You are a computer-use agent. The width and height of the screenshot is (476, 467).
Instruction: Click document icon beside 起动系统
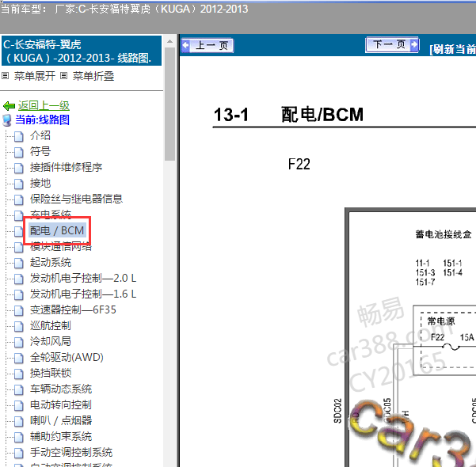[19, 263]
